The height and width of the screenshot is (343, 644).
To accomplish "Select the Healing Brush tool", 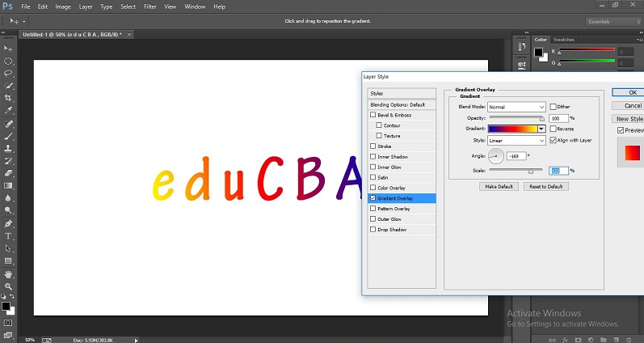I will (x=8, y=124).
